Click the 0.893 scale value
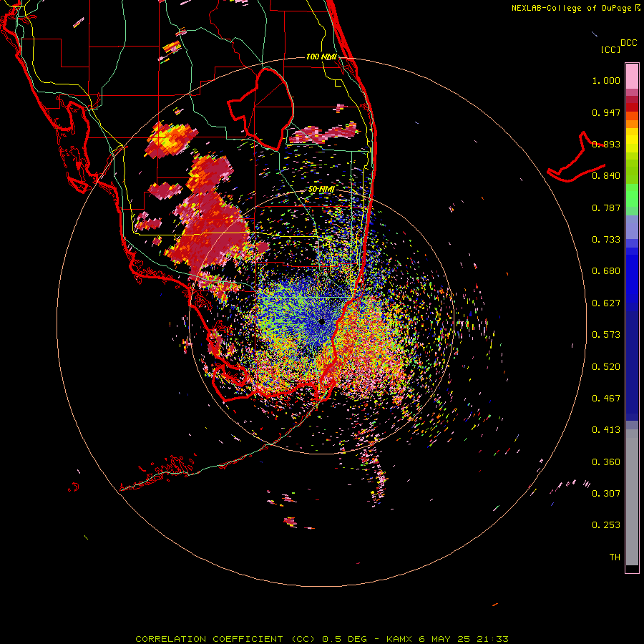This screenshot has width=644, height=644. coord(606,144)
